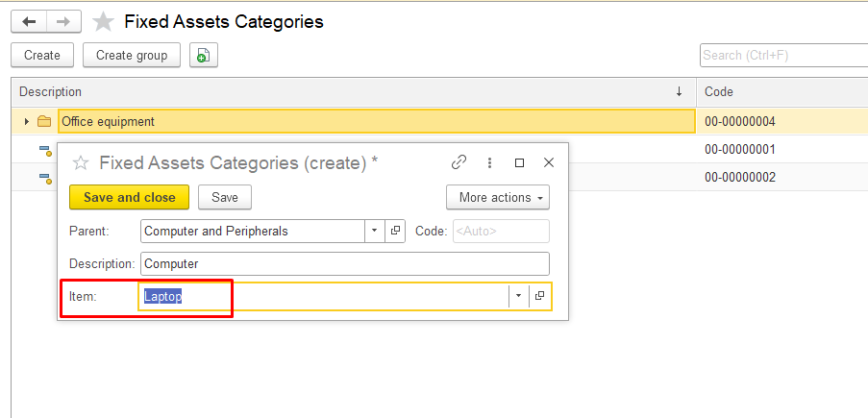Click the Save button
The height and width of the screenshot is (418, 868).
click(x=225, y=197)
